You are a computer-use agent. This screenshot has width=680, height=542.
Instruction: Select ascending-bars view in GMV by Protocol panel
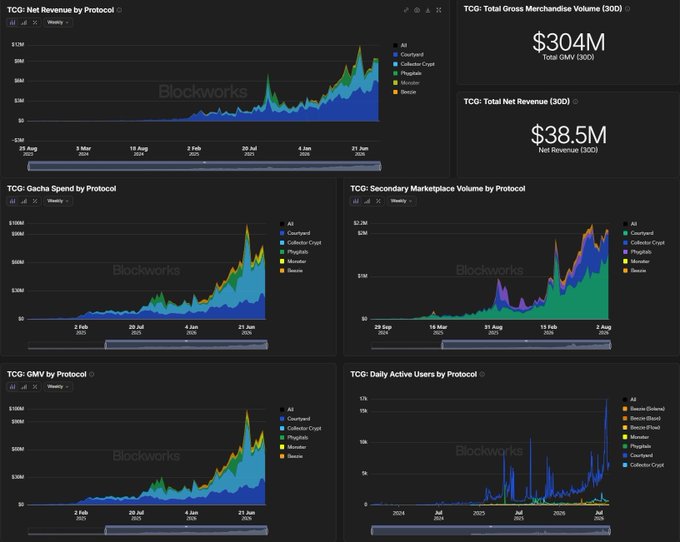[24, 387]
